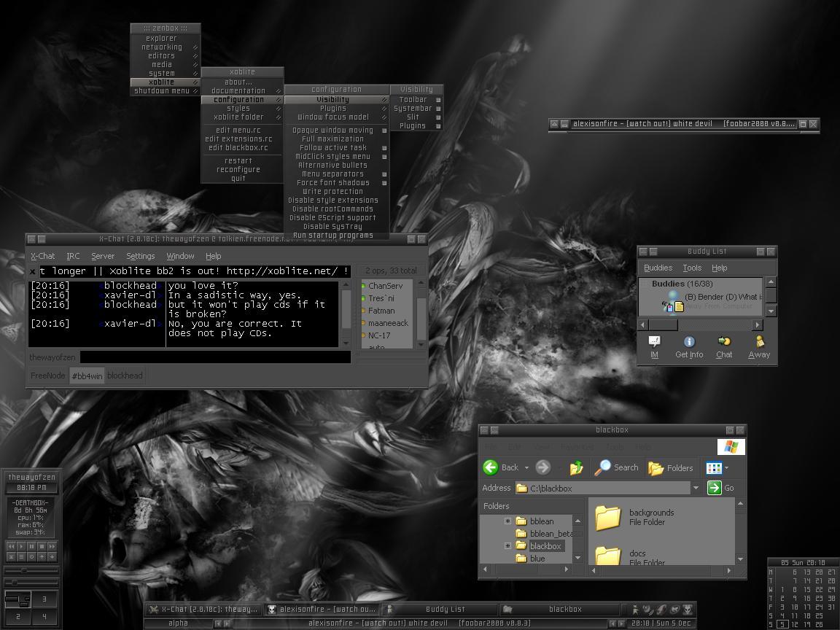Click restart in xoblite menu
The width and height of the screenshot is (840, 630).
pos(238,160)
